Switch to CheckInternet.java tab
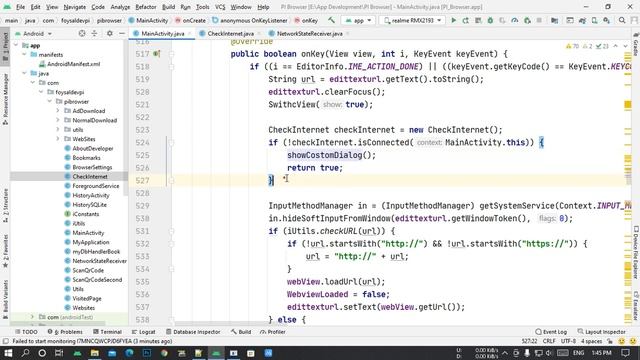The image size is (640, 360). click(230, 33)
